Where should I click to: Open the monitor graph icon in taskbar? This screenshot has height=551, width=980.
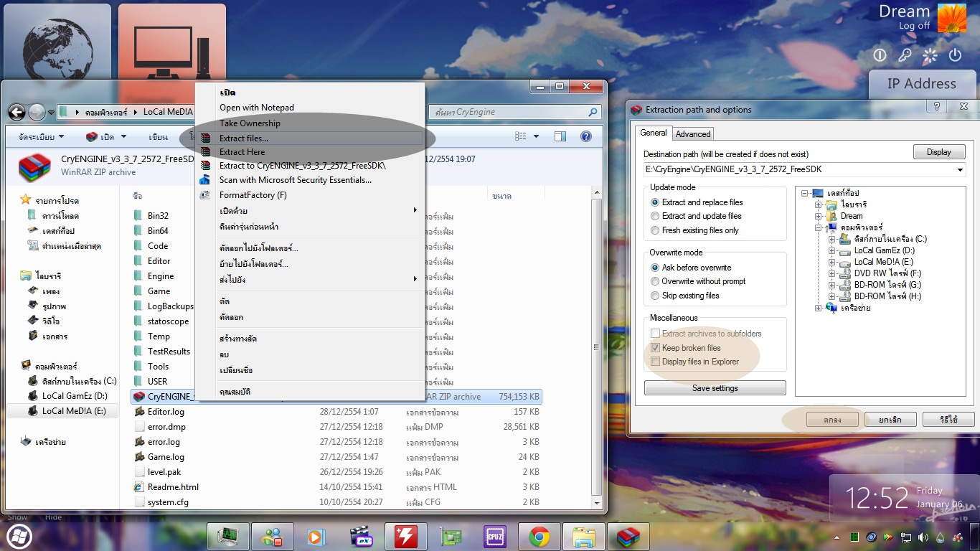(x=227, y=537)
